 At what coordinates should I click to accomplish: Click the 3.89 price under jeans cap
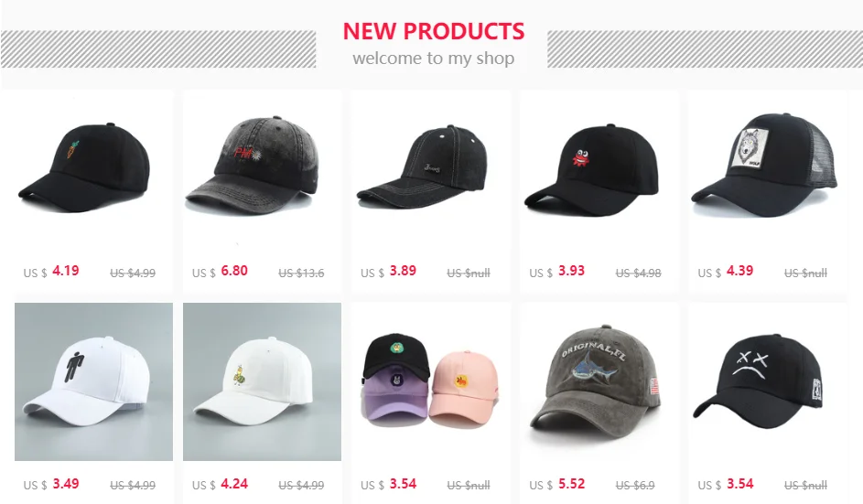pyautogui.click(x=403, y=271)
